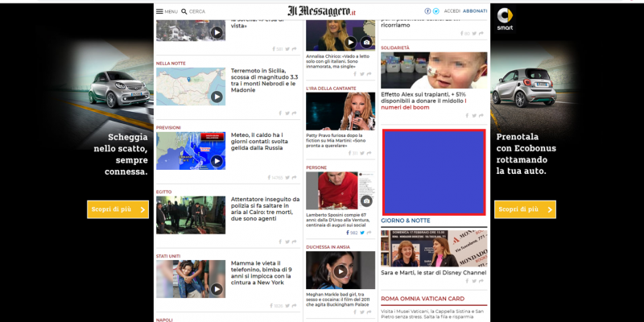Open Attentatore inseguito da polizia headline
Image resolution: width=644 pixels, height=322 pixels.
pos(265,209)
